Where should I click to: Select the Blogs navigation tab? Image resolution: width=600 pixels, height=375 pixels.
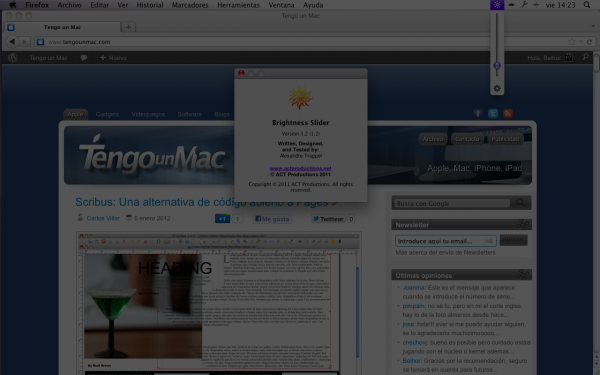[x=222, y=114]
